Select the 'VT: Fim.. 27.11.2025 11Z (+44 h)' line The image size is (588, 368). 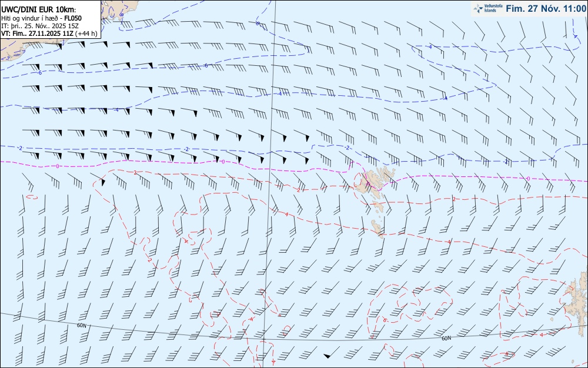click(49, 34)
